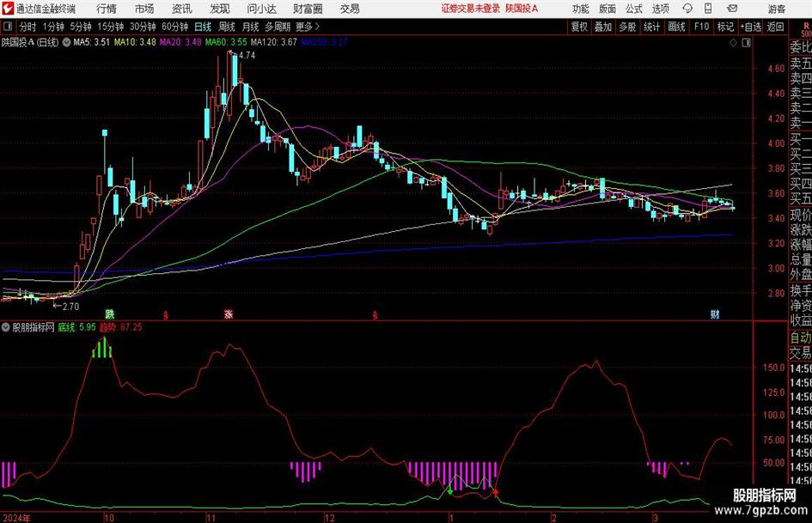This screenshot has height=523, width=812.
Task: Switch to the 15分钟 period tab
Action: (110, 27)
